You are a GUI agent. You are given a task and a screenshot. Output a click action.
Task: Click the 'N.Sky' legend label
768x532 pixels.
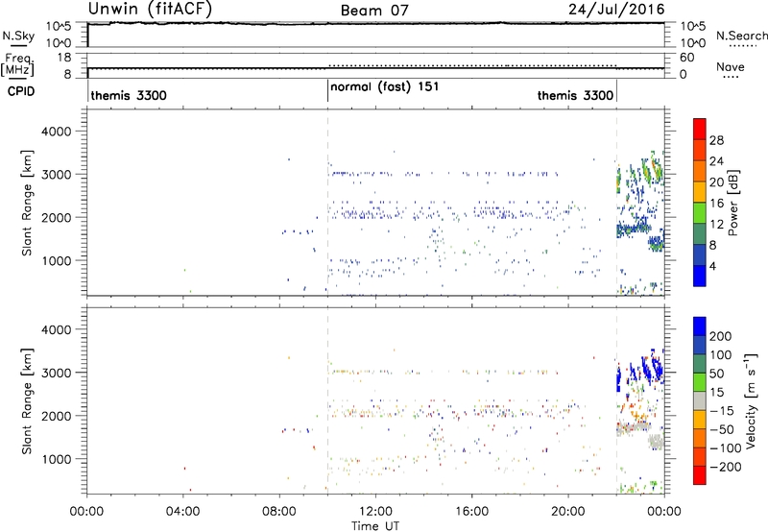point(18,36)
